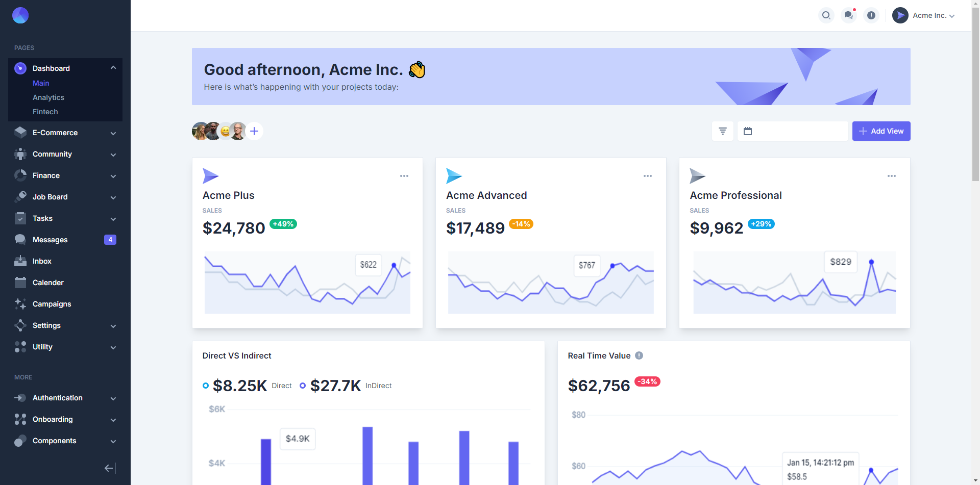Screen dimensions: 980x485
Task: Open the Campaigns menu item
Action: pyautogui.click(x=65, y=304)
